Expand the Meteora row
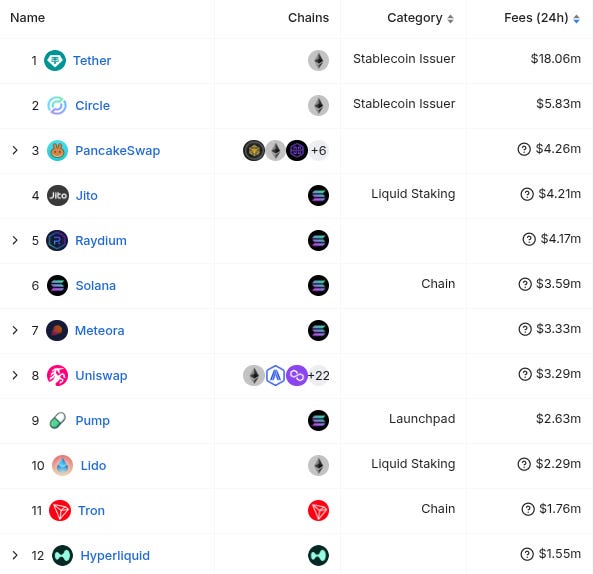The height and width of the screenshot is (574, 593). (x=15, y=330)
